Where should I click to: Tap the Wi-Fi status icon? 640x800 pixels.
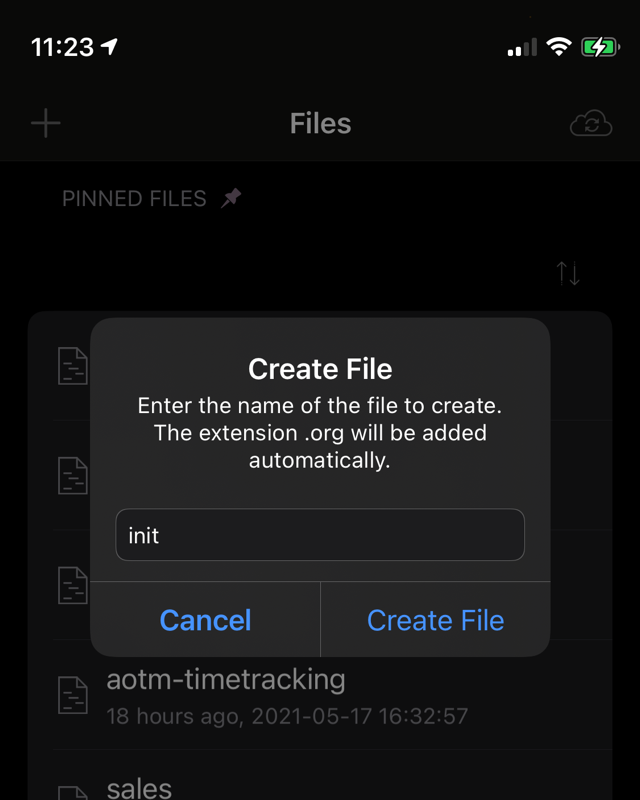pos(558,47)
